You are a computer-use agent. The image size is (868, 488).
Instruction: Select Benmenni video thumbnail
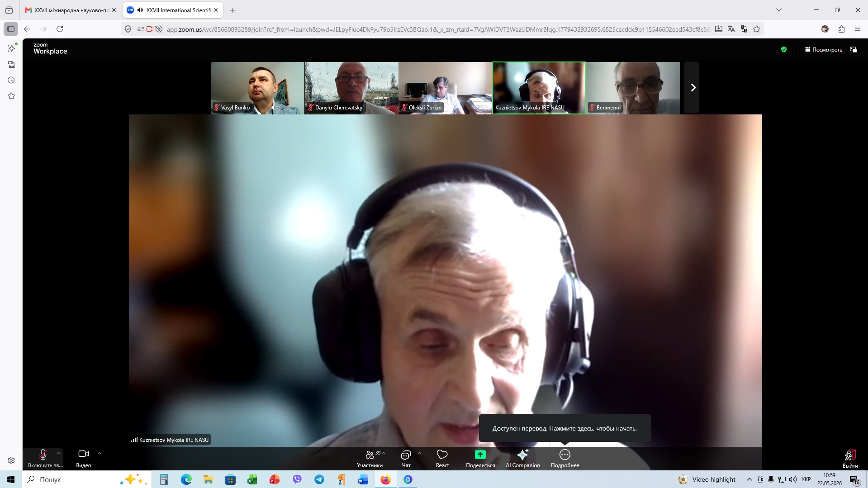tap(633, 88)
